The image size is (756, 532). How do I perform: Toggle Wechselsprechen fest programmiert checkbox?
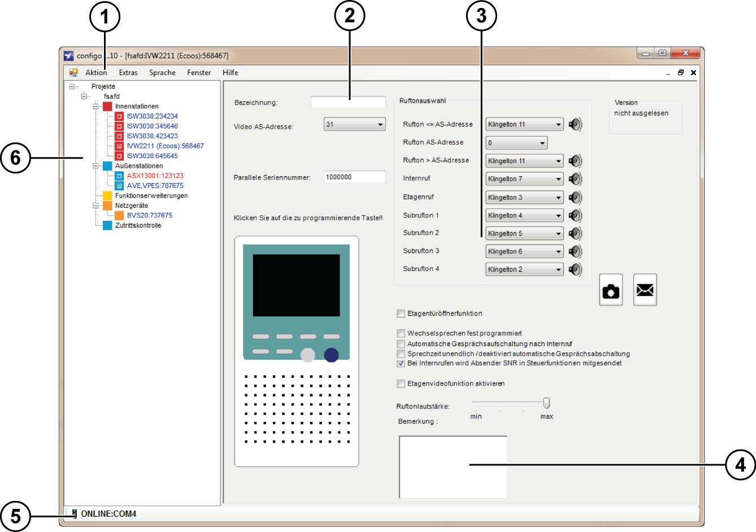401,334
